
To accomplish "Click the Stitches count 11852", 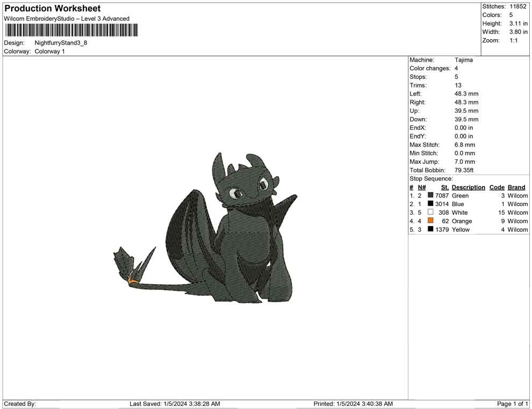I will pos(517,6).
